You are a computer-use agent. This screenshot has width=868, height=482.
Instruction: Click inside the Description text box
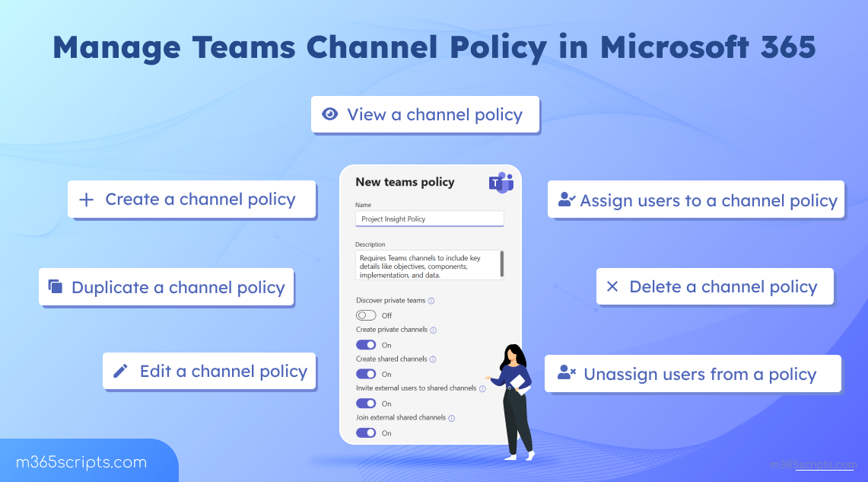point(426,266)
